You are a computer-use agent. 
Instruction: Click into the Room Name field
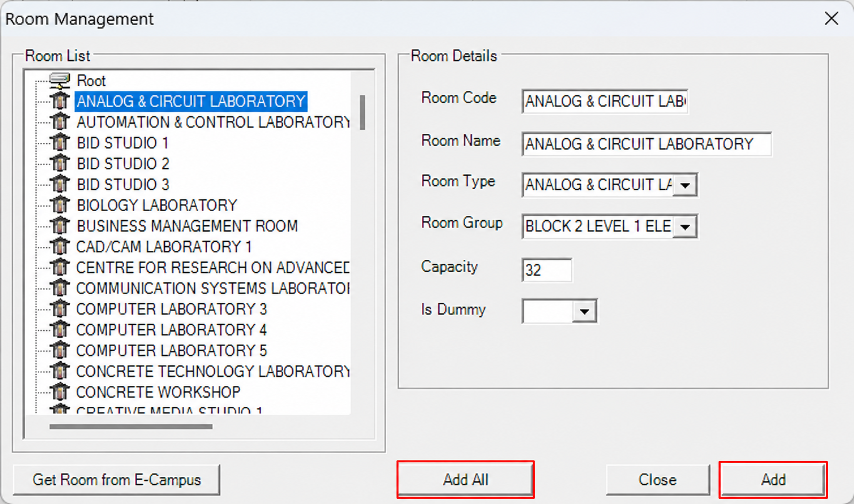(x=646, y=144)
